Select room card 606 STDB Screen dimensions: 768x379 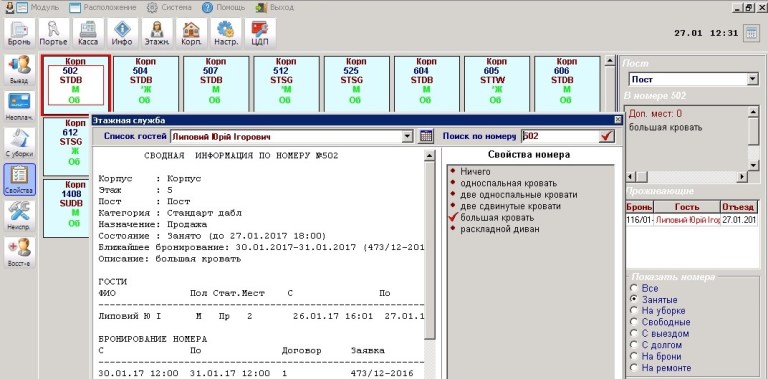click(567, 85)
